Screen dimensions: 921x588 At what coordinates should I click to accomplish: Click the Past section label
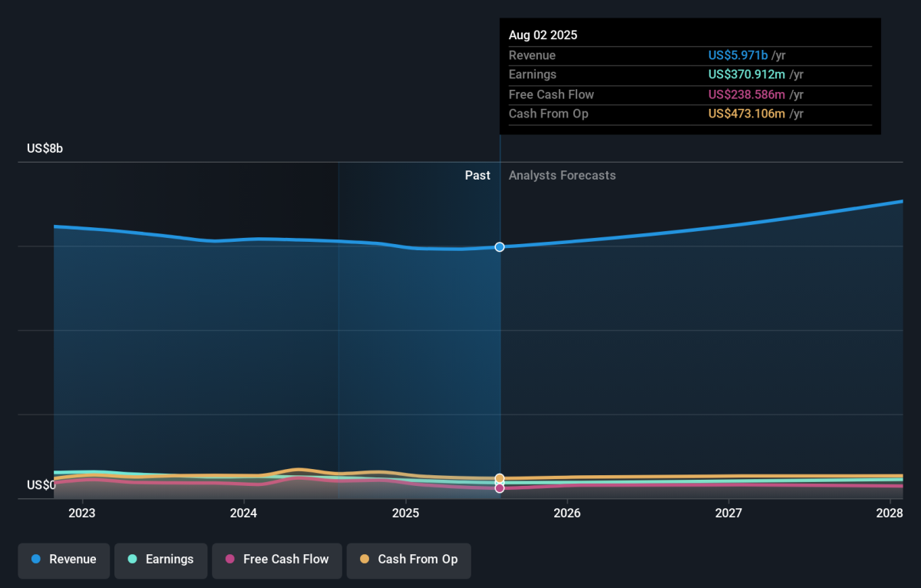(477, 176)
